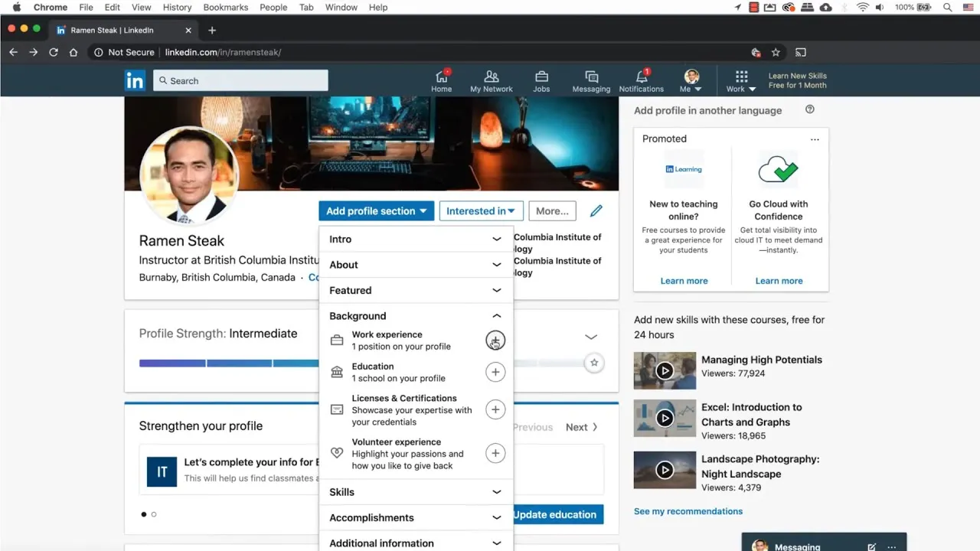Click the Update education button
The image size is (980, 551).
click(558, 514)
